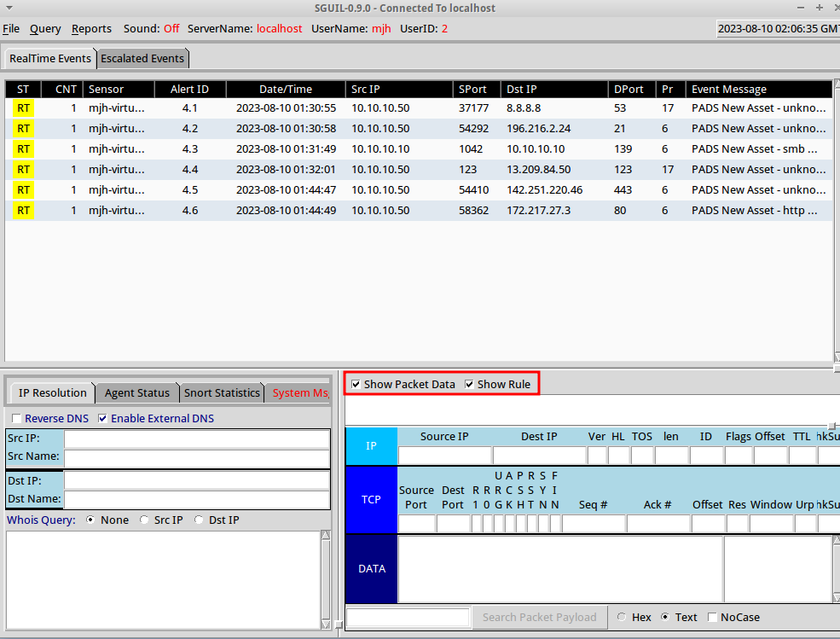Click the UserName mjh label
The height and width of the screenshot is (639, 840).
click(x=381, y=29)
